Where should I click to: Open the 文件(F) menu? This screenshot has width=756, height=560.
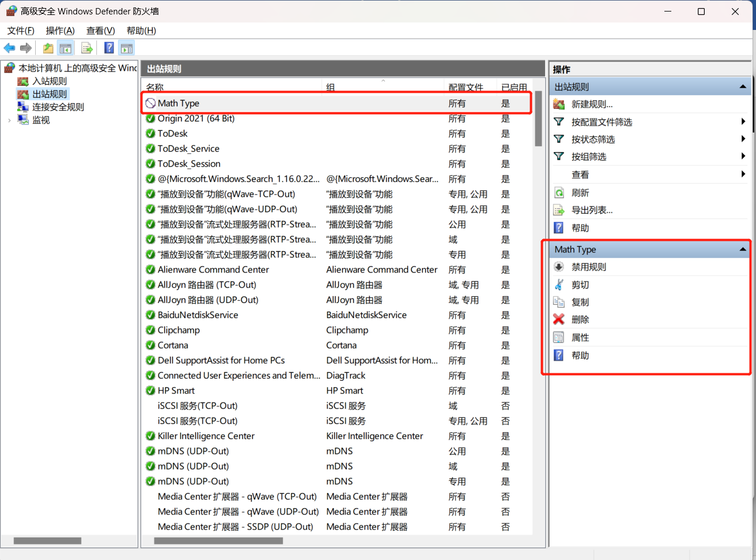(x=21, y=31)
